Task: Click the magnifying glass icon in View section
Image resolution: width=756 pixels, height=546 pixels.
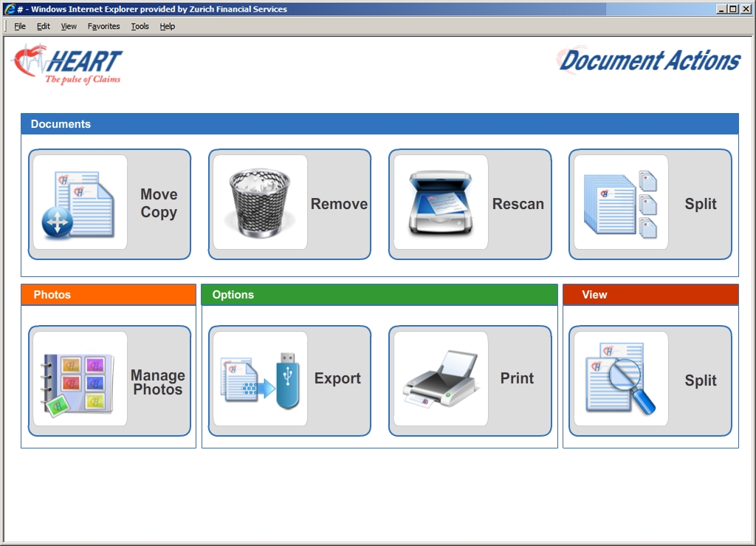Action: coord(621,378)
